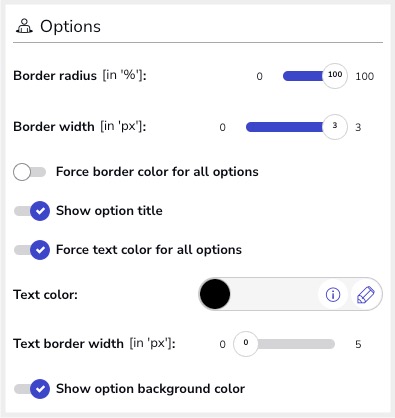Click the Show option title label

109,211
